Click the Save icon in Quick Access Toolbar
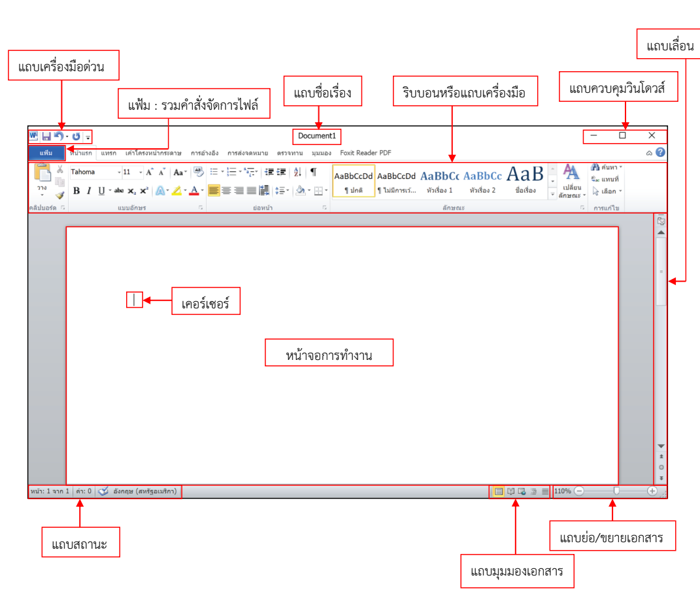 click(46, 137)
